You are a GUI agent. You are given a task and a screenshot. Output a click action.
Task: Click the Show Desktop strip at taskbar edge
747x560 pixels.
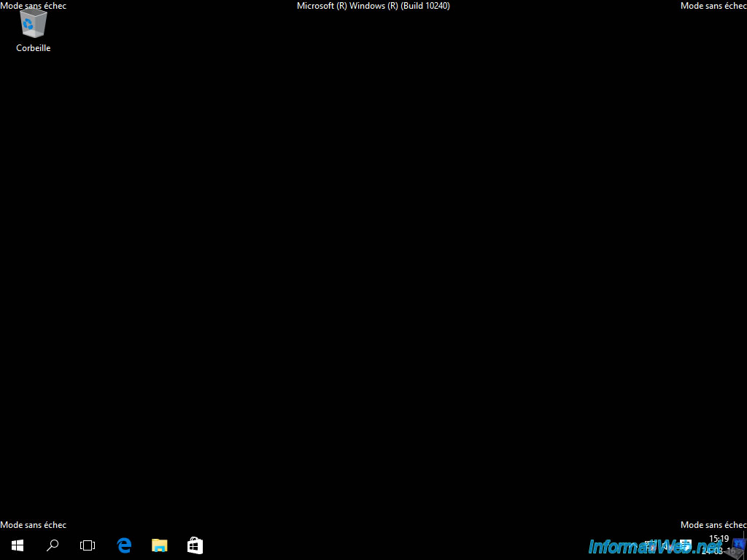click(x=745, y=545)
